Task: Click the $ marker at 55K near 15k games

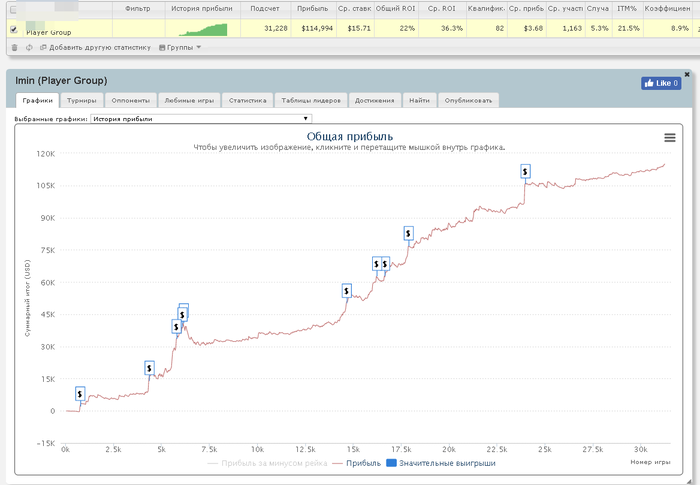Action: coord(347,291)
